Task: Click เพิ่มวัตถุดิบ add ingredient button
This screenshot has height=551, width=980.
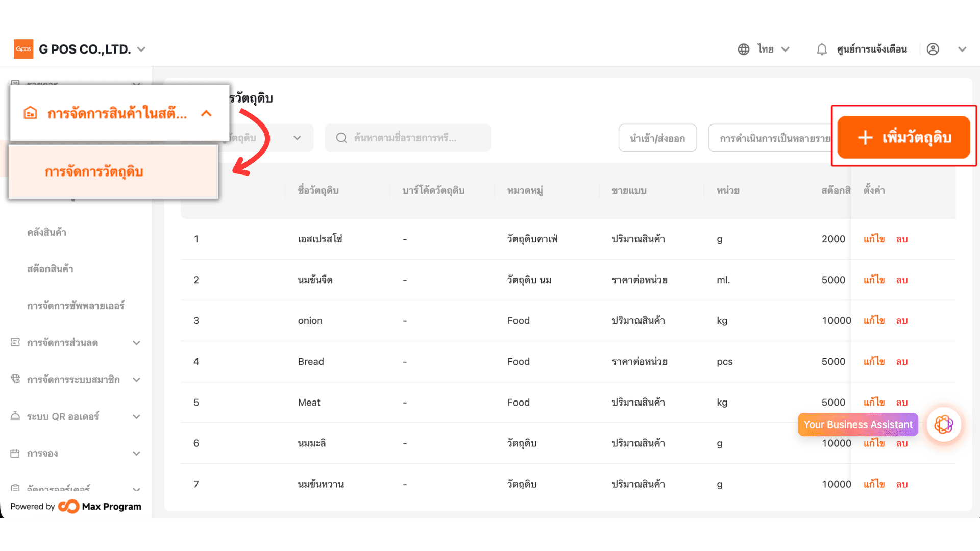Action: click(x=903, y=137)
